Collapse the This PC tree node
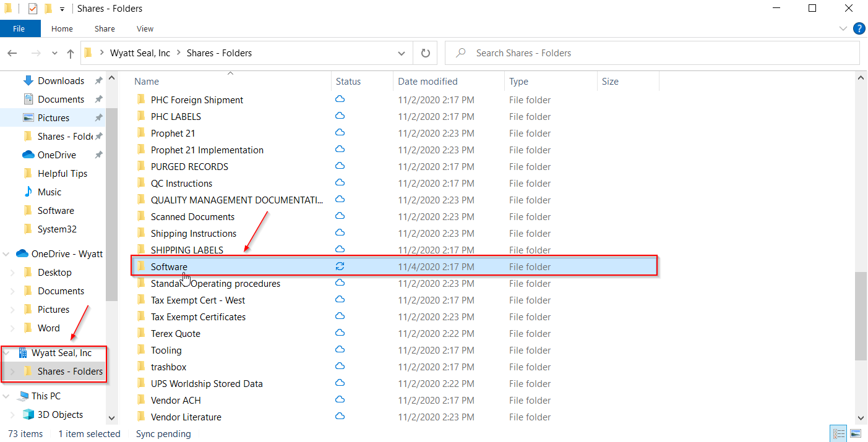The width and height of the screenshot is (868, 442). point(6,396)
